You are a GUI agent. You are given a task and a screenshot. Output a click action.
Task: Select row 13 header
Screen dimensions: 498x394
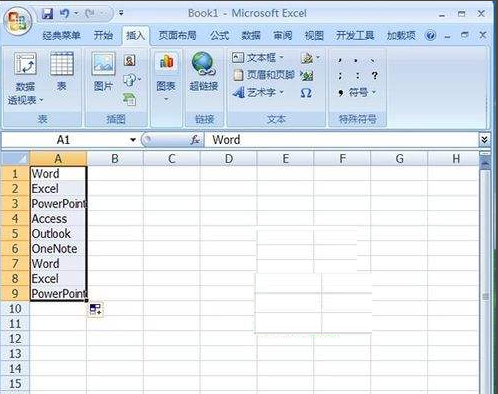(15, 354)
